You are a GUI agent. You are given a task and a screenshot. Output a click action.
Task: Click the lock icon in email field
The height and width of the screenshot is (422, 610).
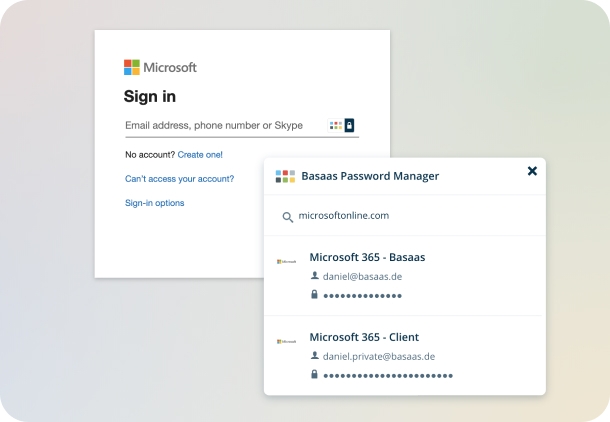pos(349,125)
